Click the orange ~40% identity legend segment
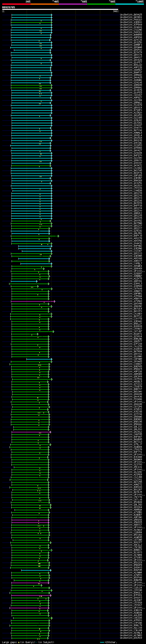 click(x=45, y=4)
